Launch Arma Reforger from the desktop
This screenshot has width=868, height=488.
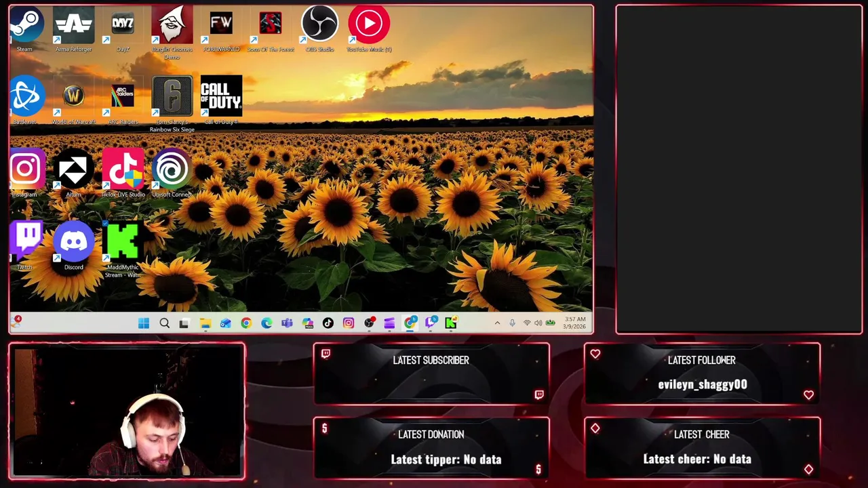click(73, 28)
